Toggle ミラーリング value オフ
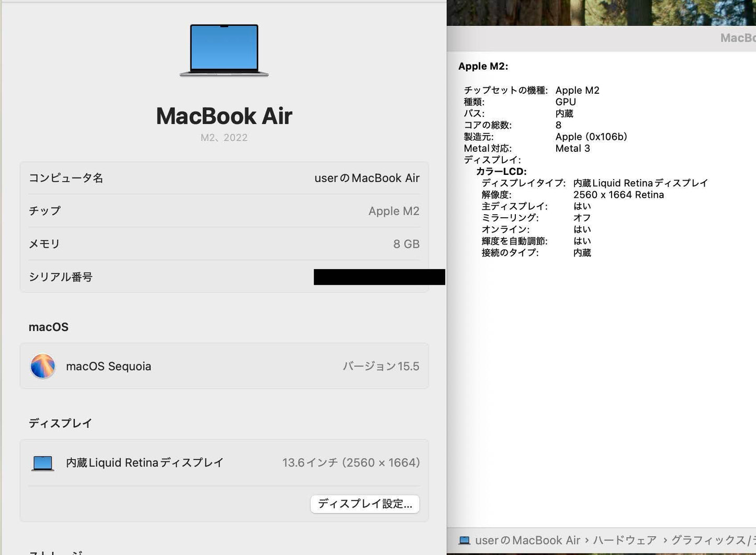 [x=581, y=217]
